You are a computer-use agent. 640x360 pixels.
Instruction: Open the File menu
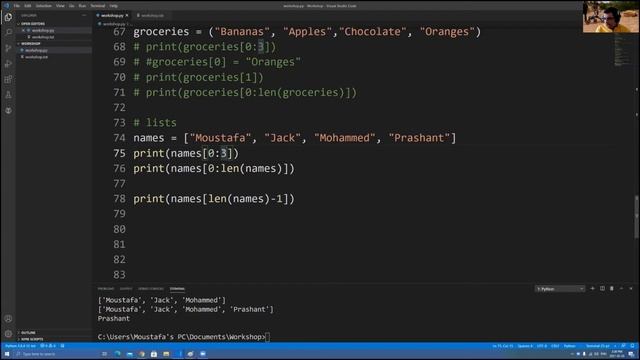tap(17, 6)
